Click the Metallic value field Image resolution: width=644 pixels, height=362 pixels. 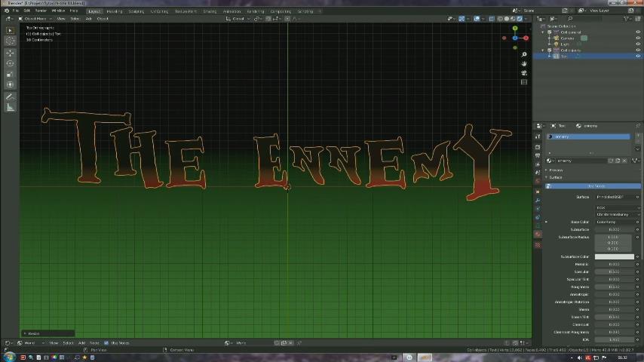tap(614, 264)
